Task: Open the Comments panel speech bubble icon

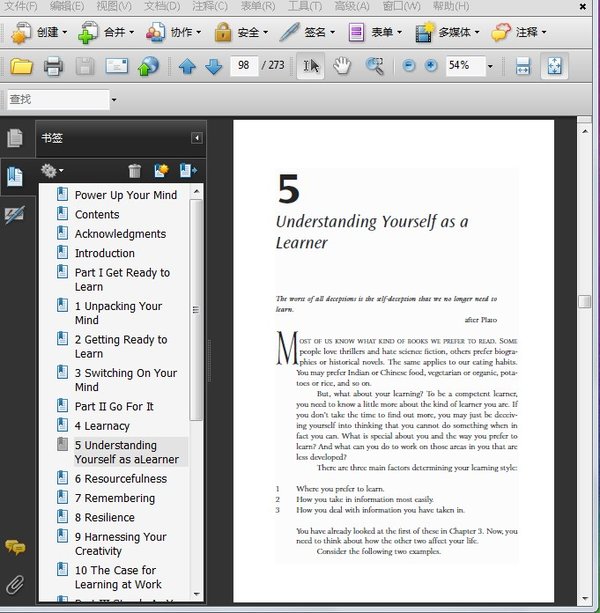Action: point(15,547)
